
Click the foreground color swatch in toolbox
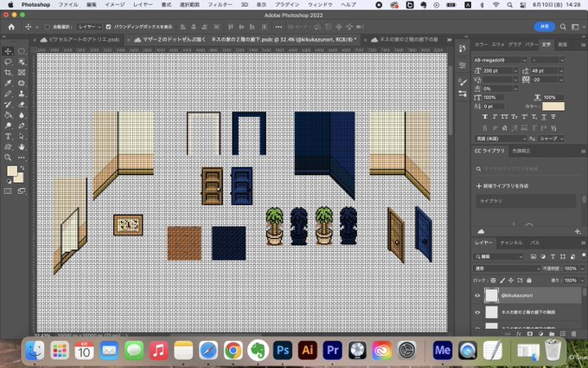coord(11,171)
